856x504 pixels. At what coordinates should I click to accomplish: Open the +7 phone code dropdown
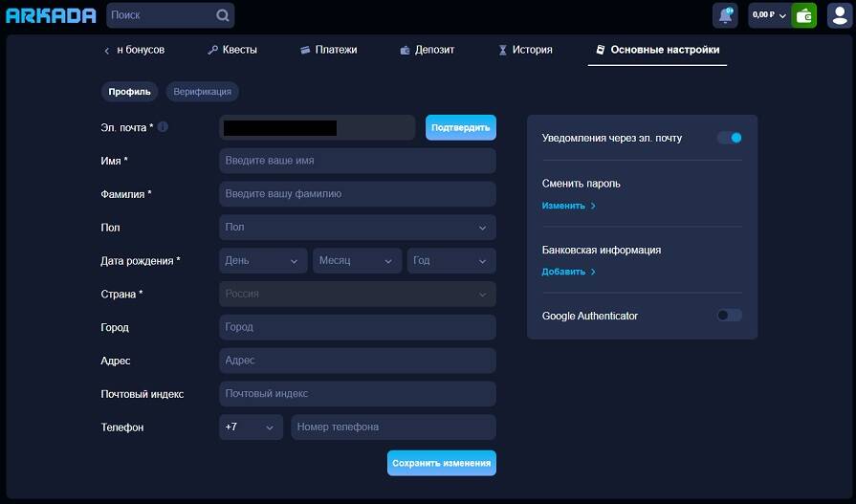click(252, 427)
